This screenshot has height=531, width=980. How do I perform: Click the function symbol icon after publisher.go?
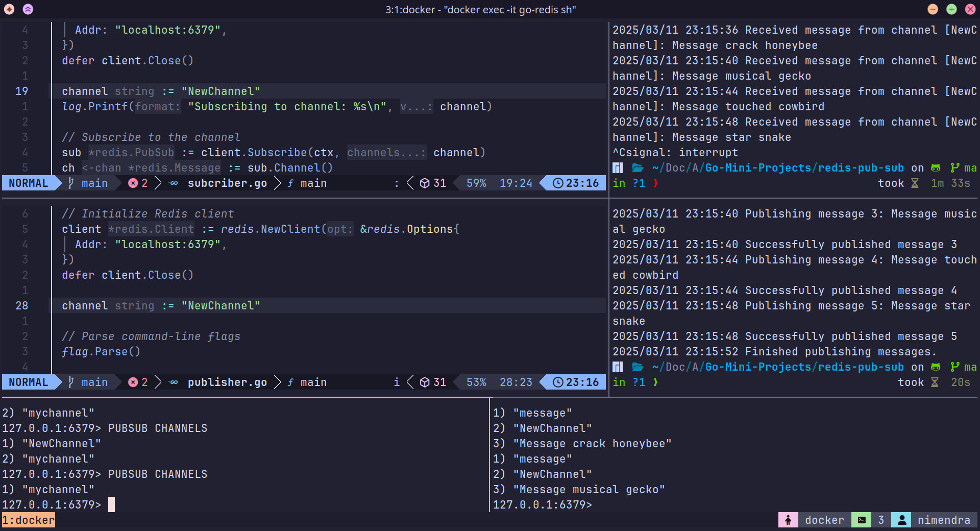290,382
